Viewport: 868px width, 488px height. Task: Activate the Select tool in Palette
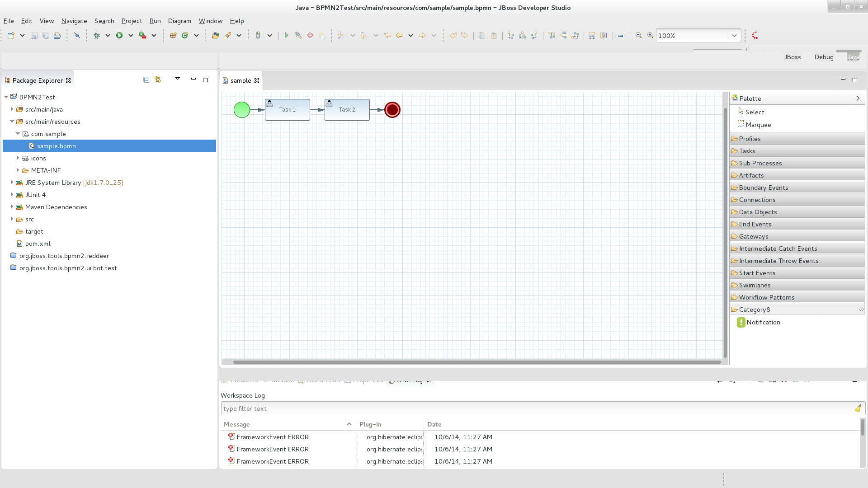click(x=754, y=112)
